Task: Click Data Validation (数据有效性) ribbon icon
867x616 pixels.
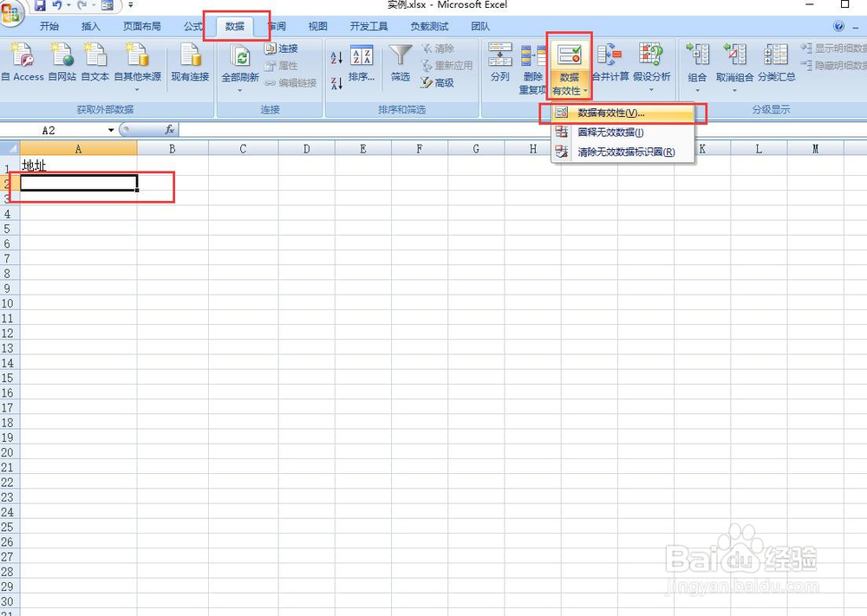Action: 569,55
